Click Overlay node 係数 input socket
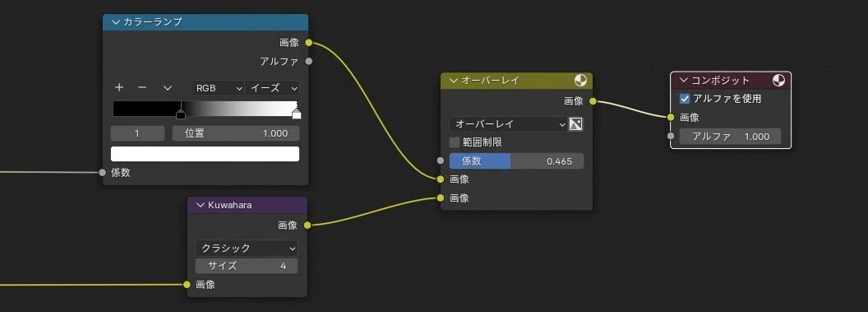The image size is (868, 312). 441,161
